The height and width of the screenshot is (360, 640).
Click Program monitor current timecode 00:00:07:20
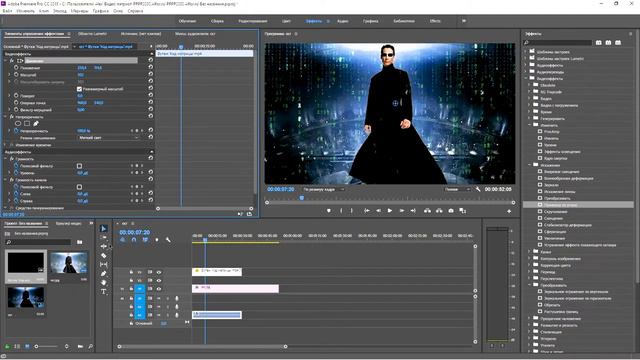(x=280, y=189)
